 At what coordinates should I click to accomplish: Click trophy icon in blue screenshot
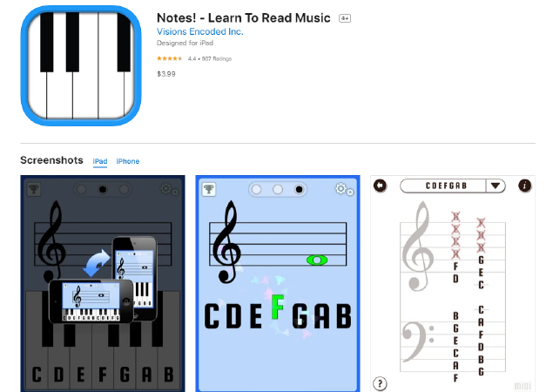[209, 189]
